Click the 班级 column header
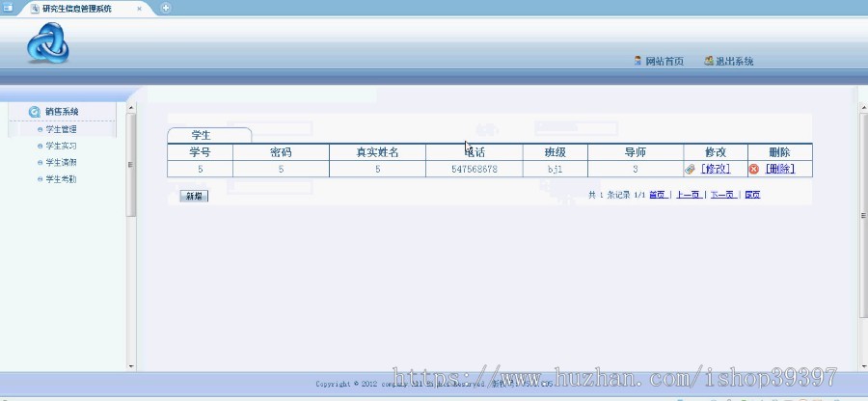This screenshot has width=868, height=401. click(x=555, y=152)
